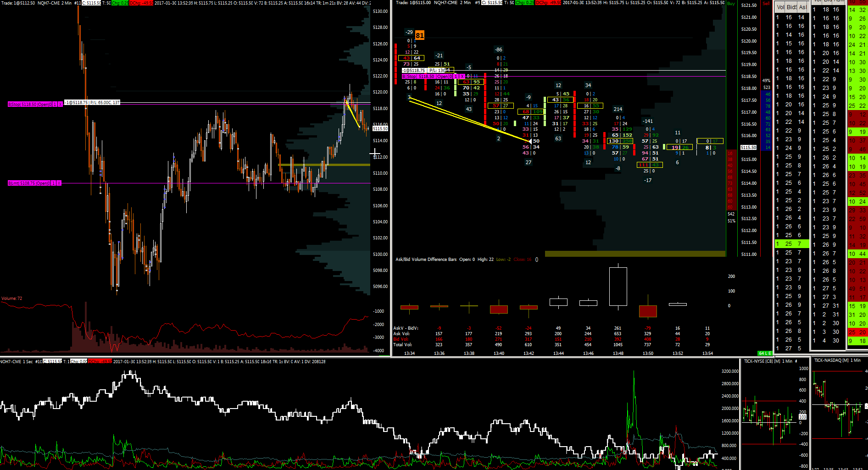
Task: Click the Ask/Bid Volume Difference Bars label
Action: click(x=426, y=260)
